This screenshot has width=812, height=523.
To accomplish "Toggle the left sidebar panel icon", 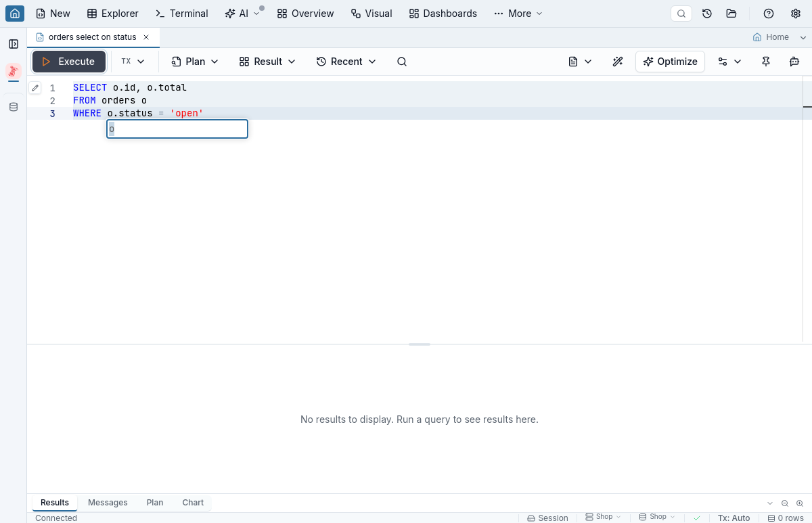I will [x=14, y=44].
